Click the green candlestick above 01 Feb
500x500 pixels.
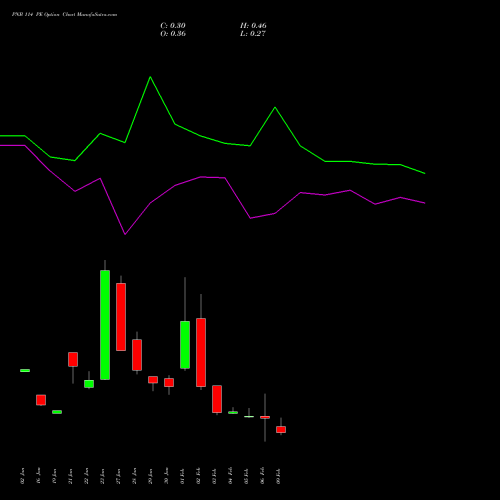click(x=185, y=345)
